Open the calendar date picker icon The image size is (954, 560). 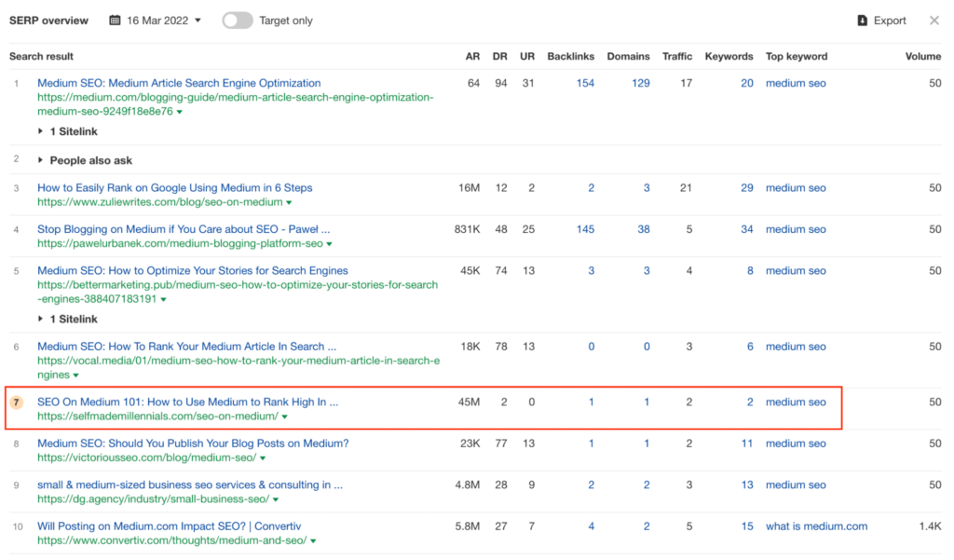114,20
